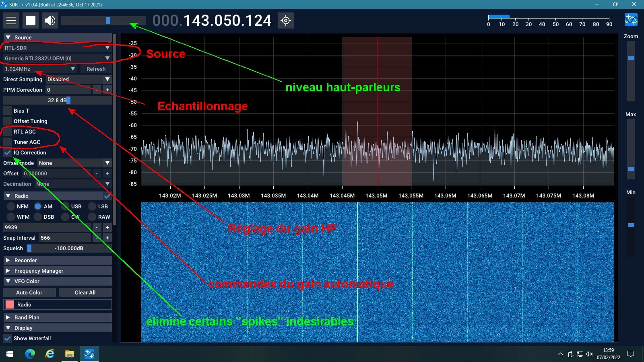Increase Snap Interval with plus button

[x=107, y=238]
